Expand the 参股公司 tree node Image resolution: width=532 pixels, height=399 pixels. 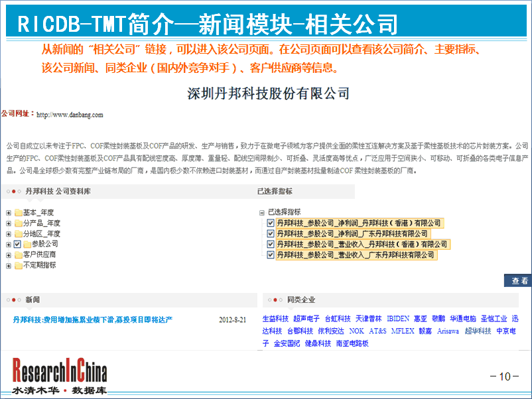[9, 245]
